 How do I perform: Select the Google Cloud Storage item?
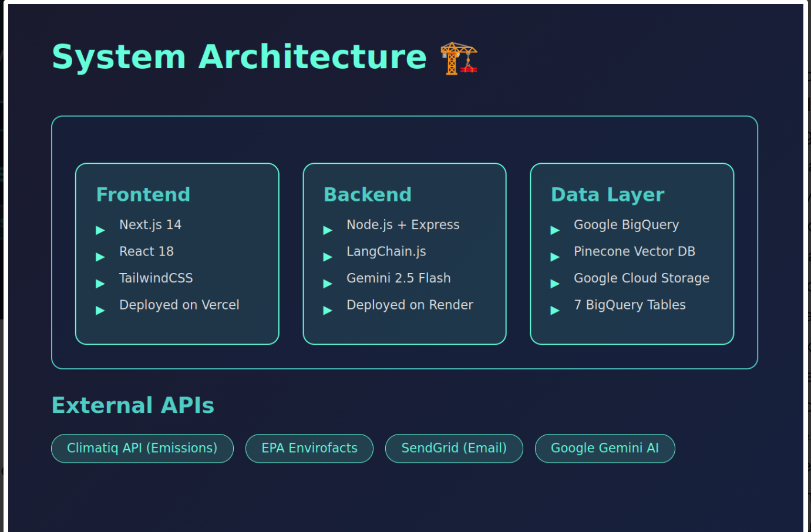641,278
